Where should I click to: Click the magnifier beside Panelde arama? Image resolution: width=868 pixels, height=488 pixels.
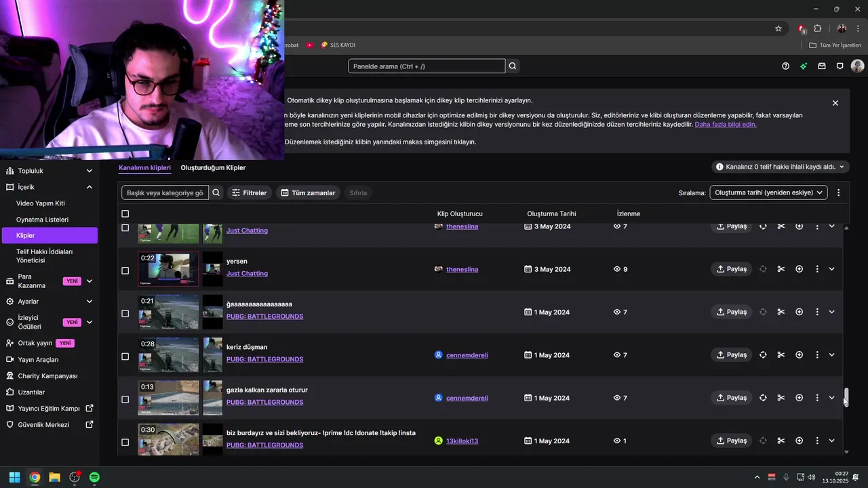click(x=513, y=66)
